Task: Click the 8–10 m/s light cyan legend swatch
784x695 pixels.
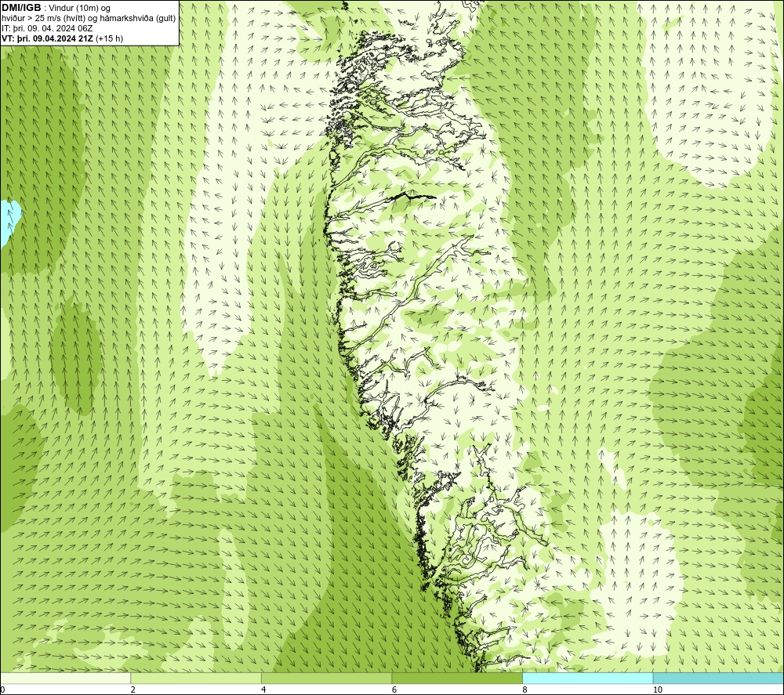Action: pos(587,678)
